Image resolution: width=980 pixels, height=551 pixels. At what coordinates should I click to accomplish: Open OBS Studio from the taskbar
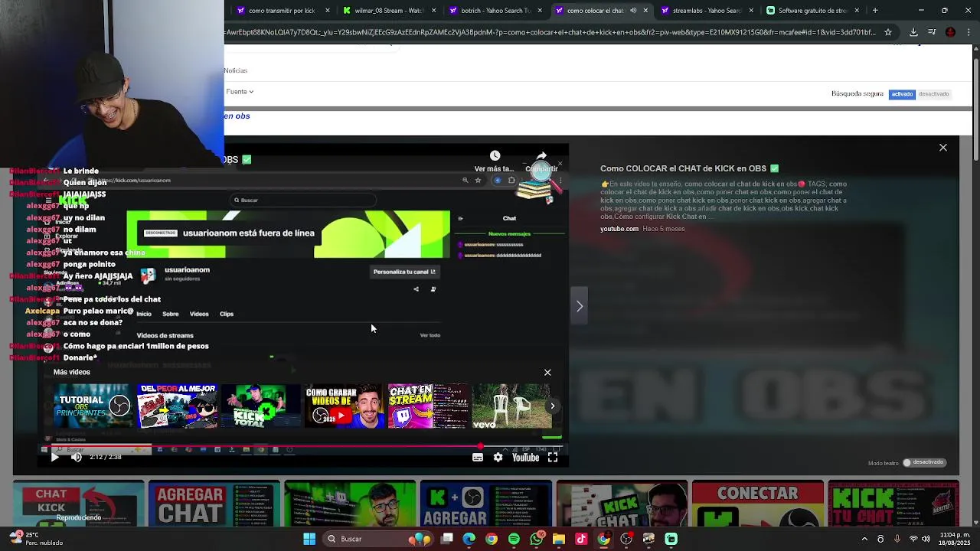coord(626,539)
